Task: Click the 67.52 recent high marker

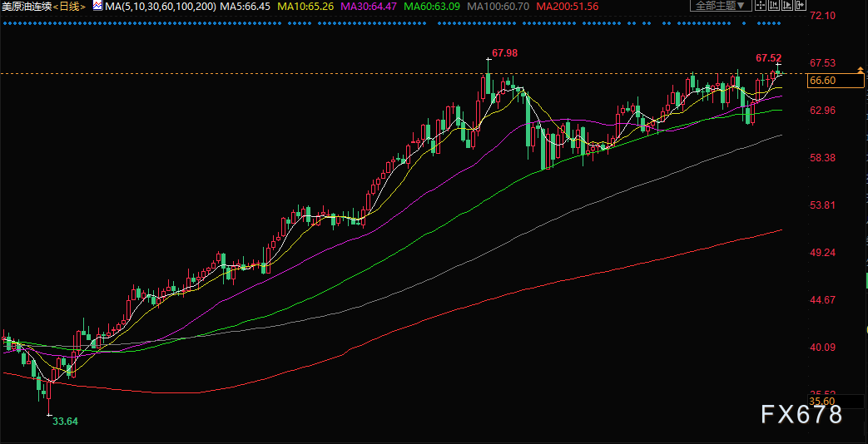Action: pos(768,58)
